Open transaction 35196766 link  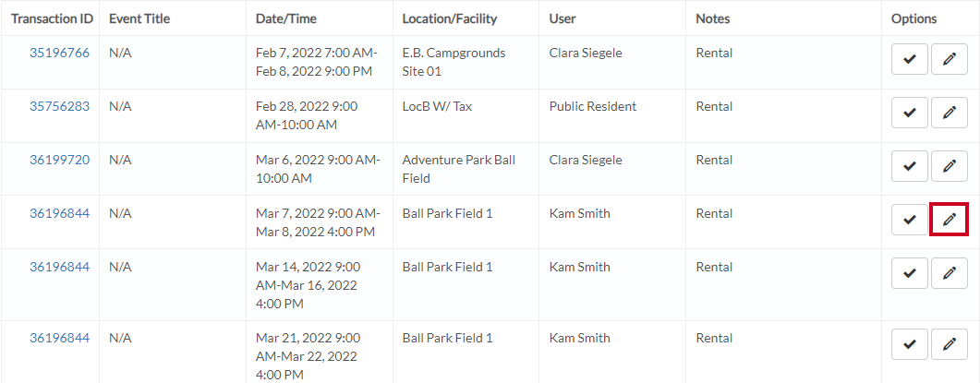[59, 54]
